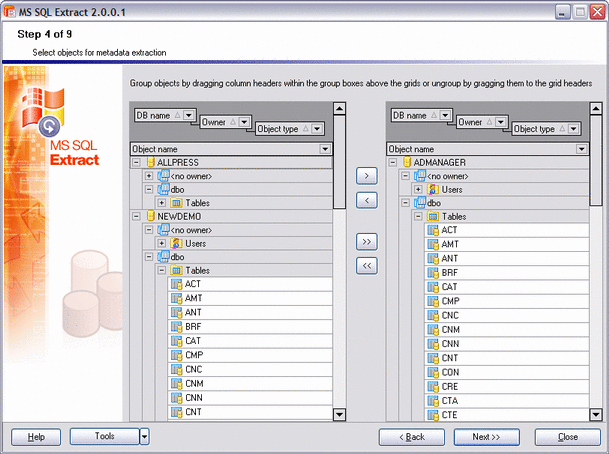This screenshot has width=609, height=454.
Task: Select CMP table in left grid
Action: tap(251, 355)
